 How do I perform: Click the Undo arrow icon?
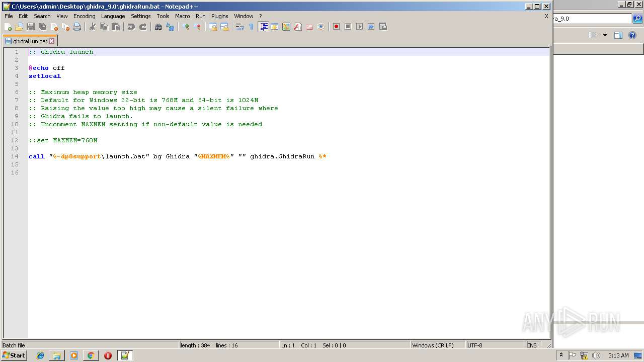pos(131,27)
